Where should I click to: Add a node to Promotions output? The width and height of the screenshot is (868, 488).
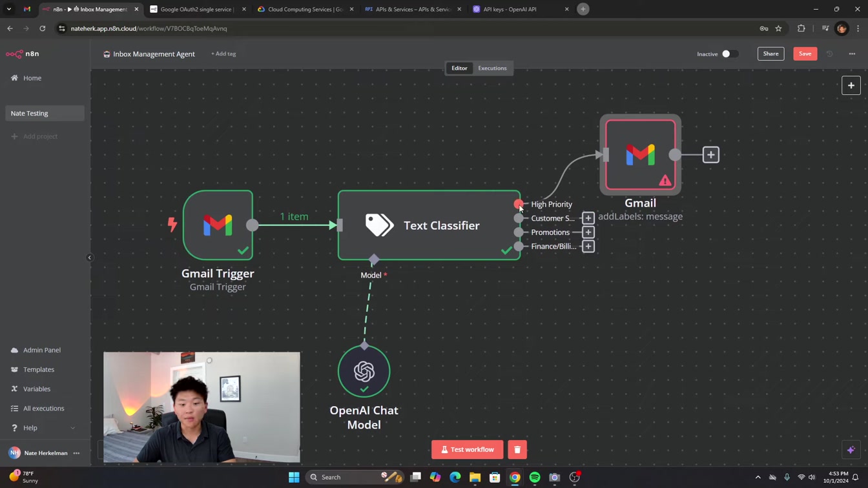point(588,232)
